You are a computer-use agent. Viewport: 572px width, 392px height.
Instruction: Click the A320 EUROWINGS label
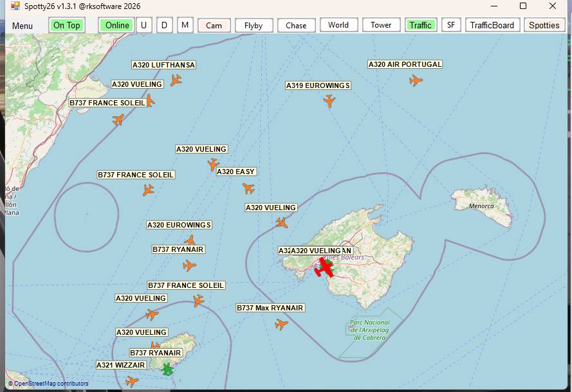coord(179,225)
